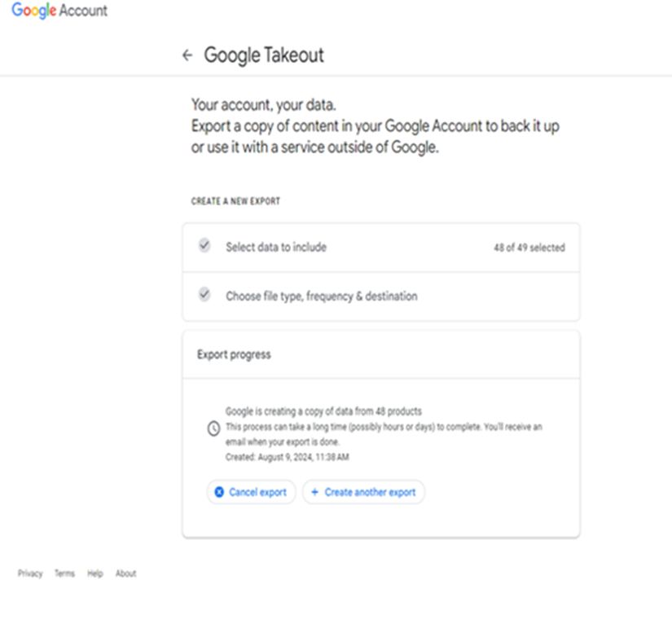Cancel the running export

click(x=251, y=492)
